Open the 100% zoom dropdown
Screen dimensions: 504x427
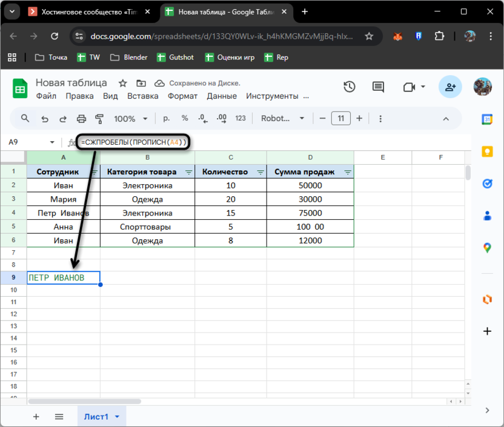(129, 119)
